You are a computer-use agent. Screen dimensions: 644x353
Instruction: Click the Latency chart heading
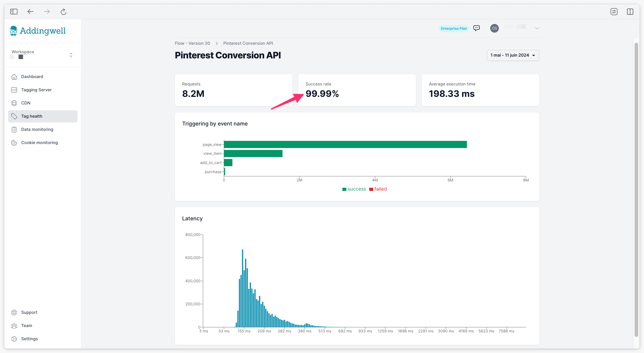192,218
